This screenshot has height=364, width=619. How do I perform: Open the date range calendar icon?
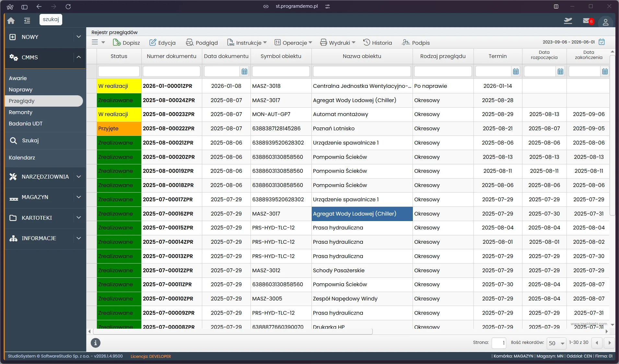[x=602, y=42]
